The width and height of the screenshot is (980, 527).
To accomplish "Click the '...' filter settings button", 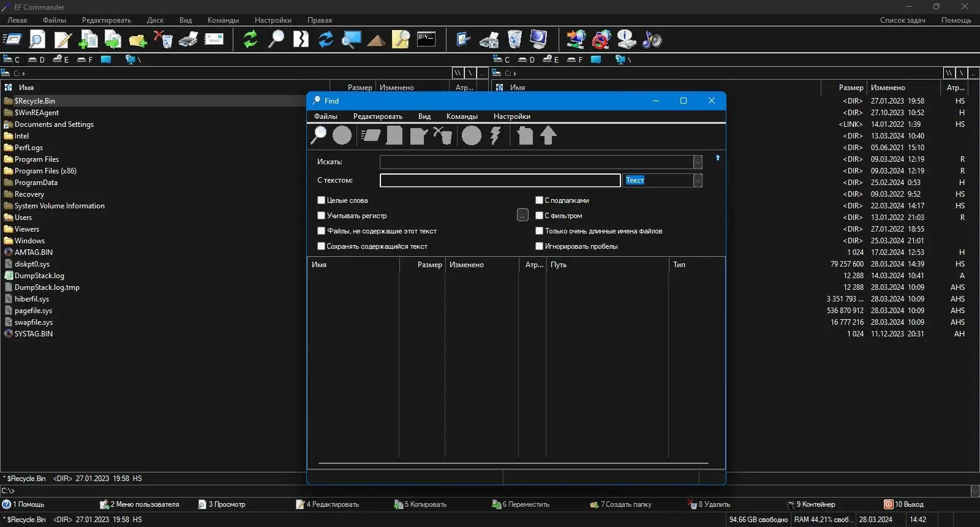I will [x=522, y=215].
